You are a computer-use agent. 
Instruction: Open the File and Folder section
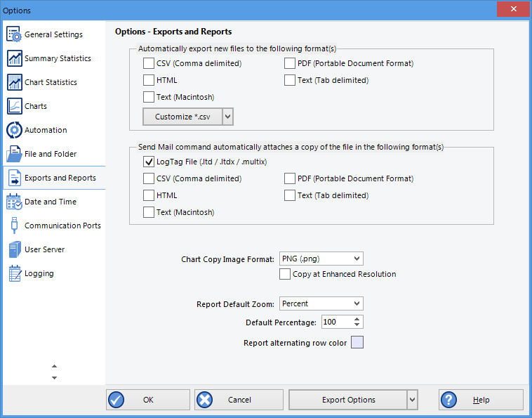click(54, 154)
